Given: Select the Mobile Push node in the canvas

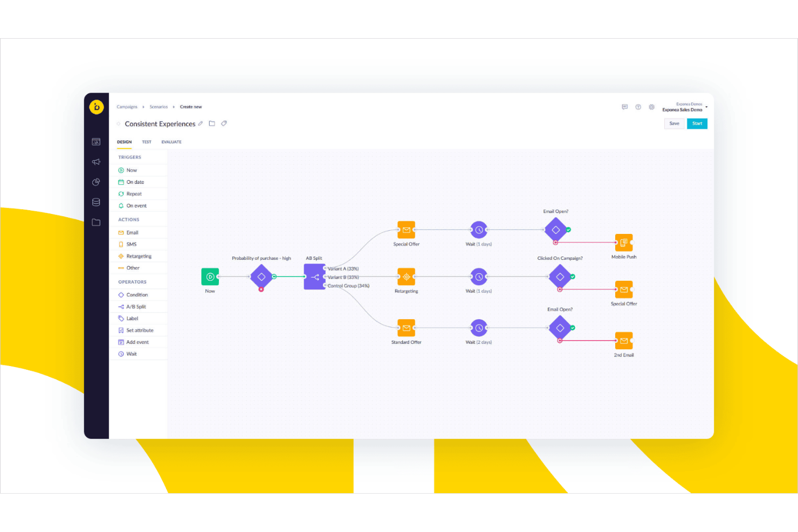Looking at the screenshot, I should [x=624, y=243].
